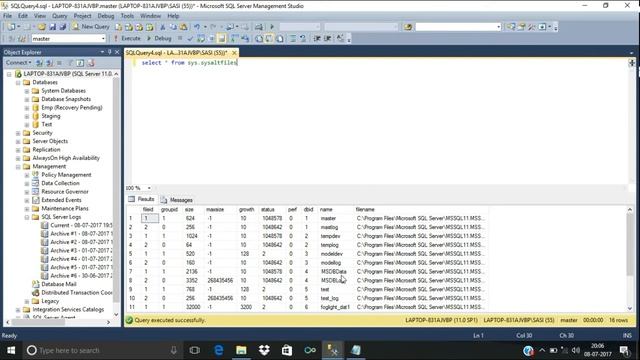Open the Window menu
640x360 pixels.
(x=150, y=16)
